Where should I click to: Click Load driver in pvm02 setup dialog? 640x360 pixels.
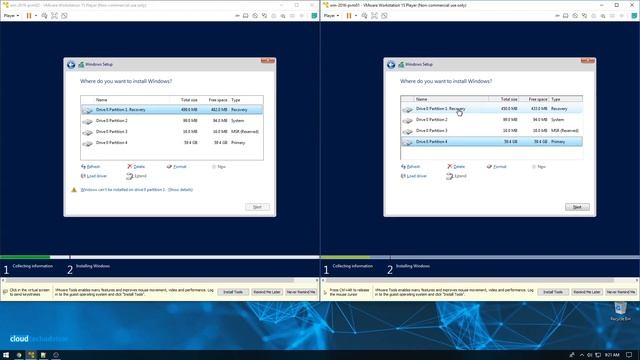coord(94,176)
